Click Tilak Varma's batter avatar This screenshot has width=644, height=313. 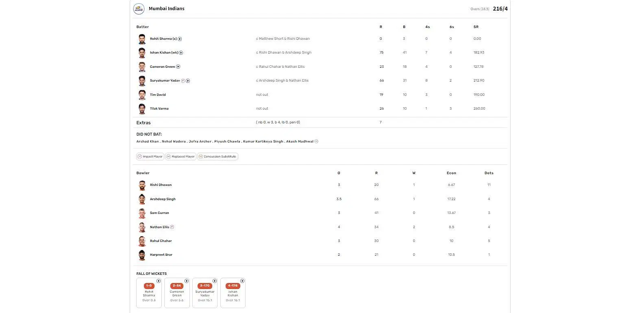(142, 108)
